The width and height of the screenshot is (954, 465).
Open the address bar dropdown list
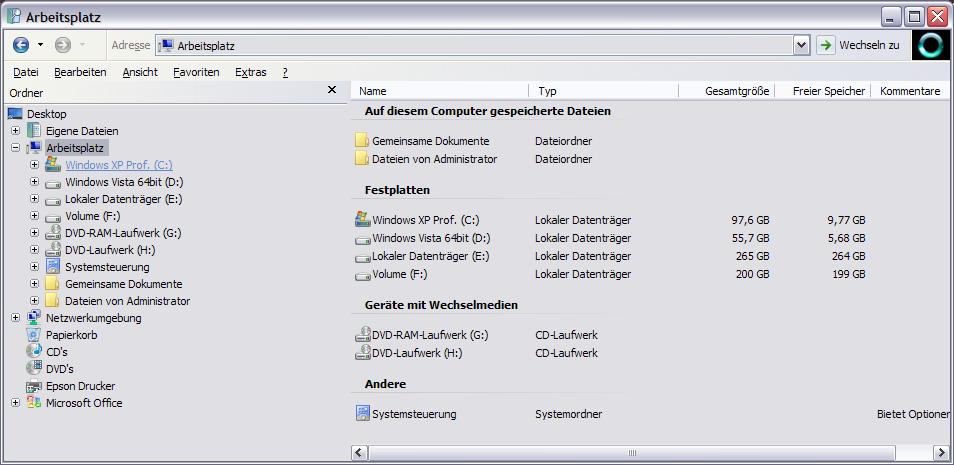(x=801, y=45)
